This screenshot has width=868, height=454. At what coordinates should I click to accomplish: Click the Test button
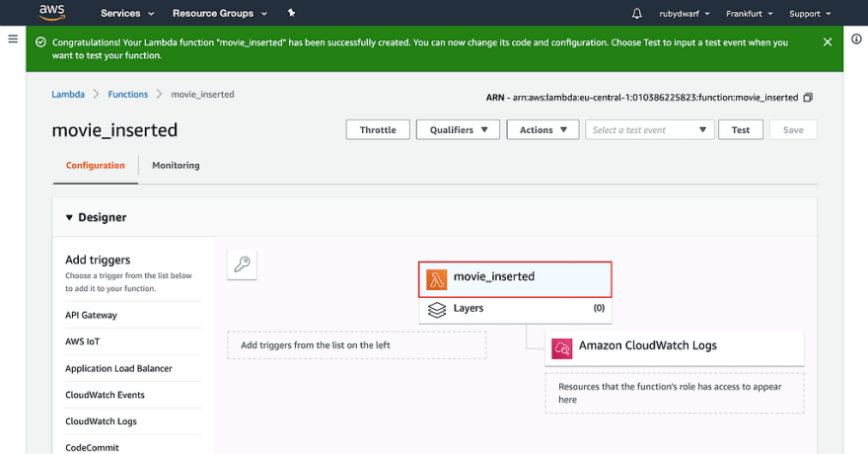coord(740,129)
